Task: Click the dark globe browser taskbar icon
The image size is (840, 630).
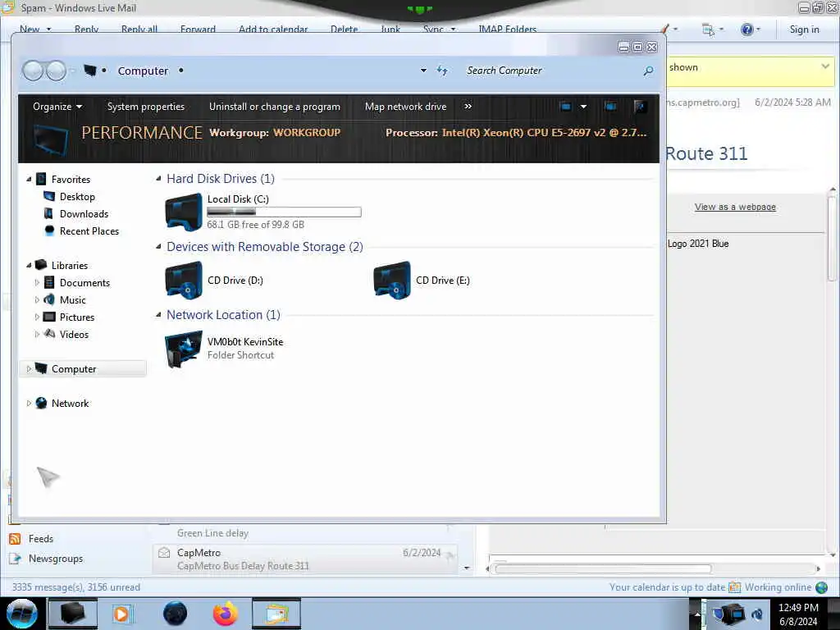Action: [x=176, y=614]
